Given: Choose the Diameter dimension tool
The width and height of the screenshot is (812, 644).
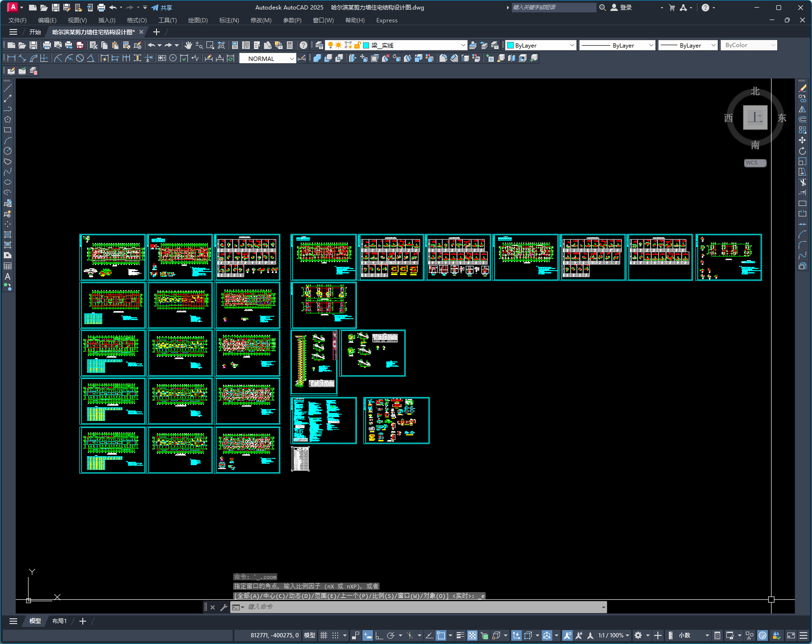Looking at the screenshot, I should 80,58.
